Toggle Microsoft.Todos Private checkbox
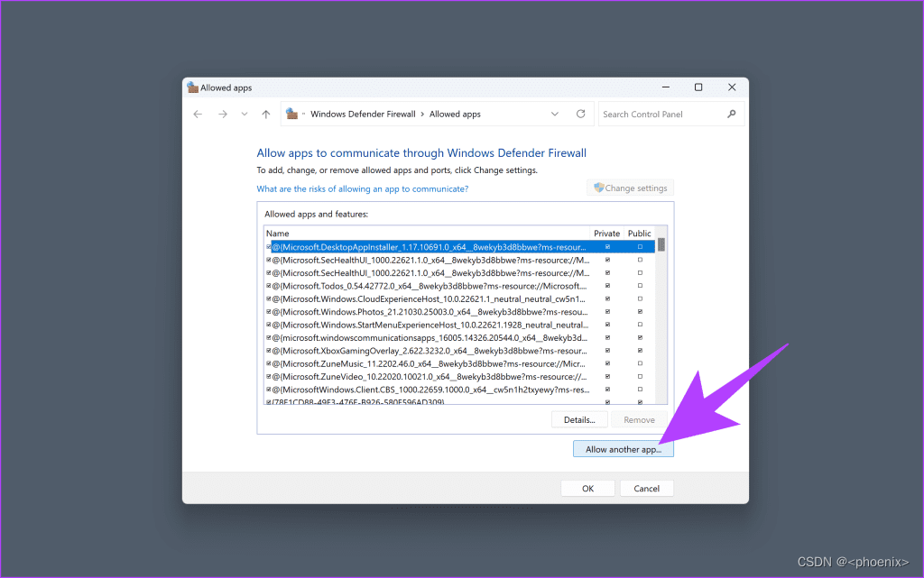924x578 pixels. click(x=607, y=286)
